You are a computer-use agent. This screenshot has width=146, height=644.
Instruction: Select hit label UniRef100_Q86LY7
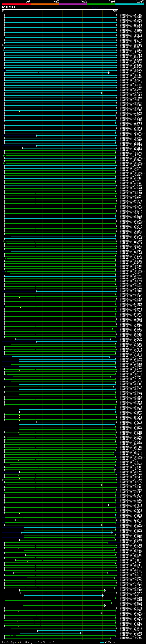click(131, 572)
